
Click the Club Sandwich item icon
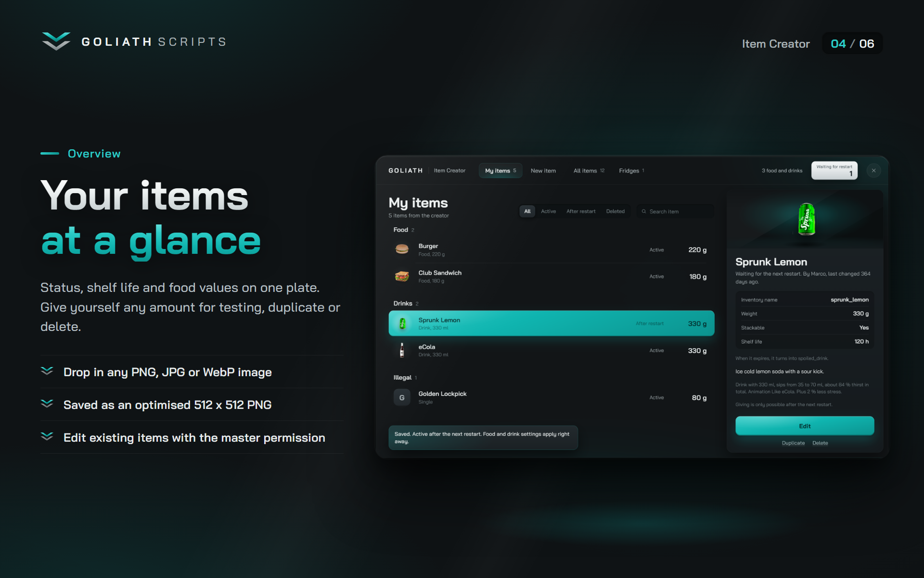point(402,276)
